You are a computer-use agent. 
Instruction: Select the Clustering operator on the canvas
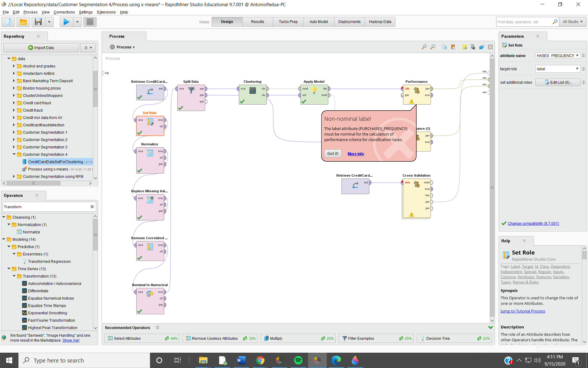(x=253, y=94)
